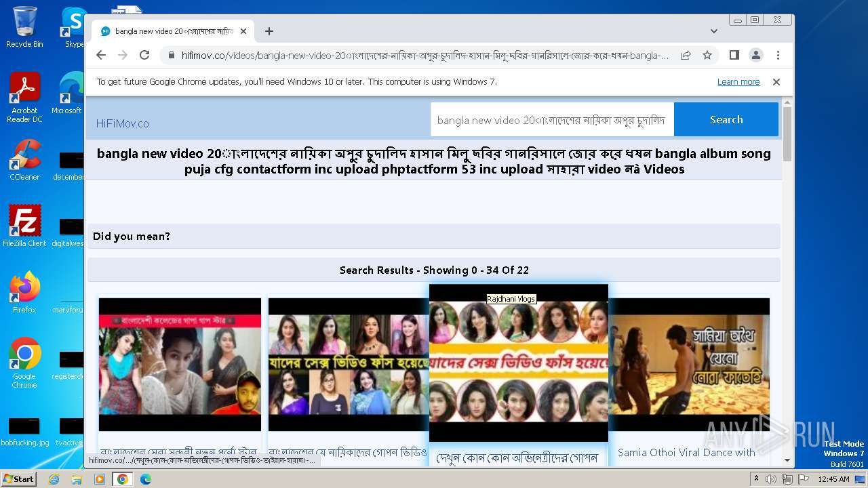Open Microsoft Edge from the taskbar
This screenshot has height=488, width=868.
[x=145, y=479]
